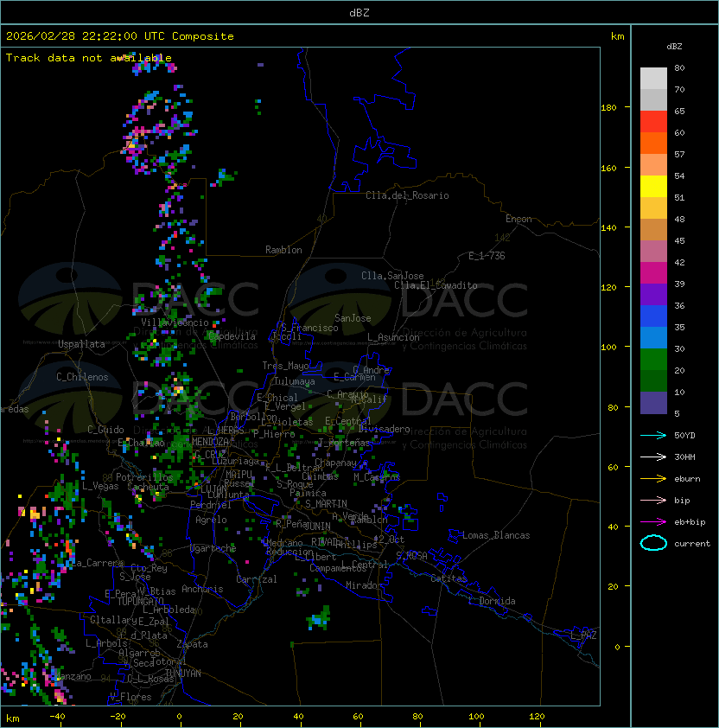Click the orange 60 dBZ color swatch

point(653,143)
